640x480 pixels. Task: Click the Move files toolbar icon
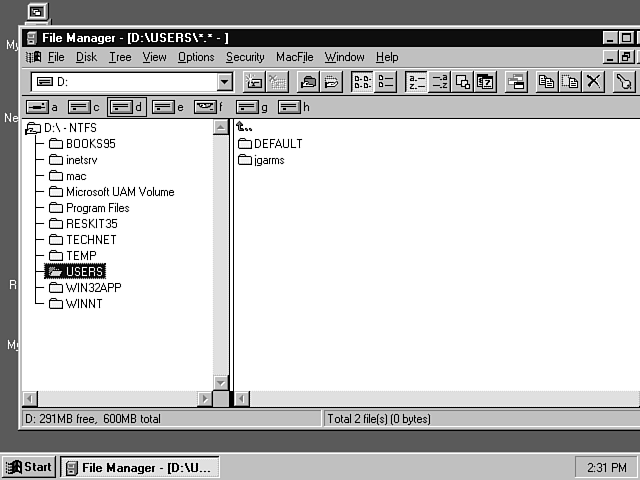570,82
